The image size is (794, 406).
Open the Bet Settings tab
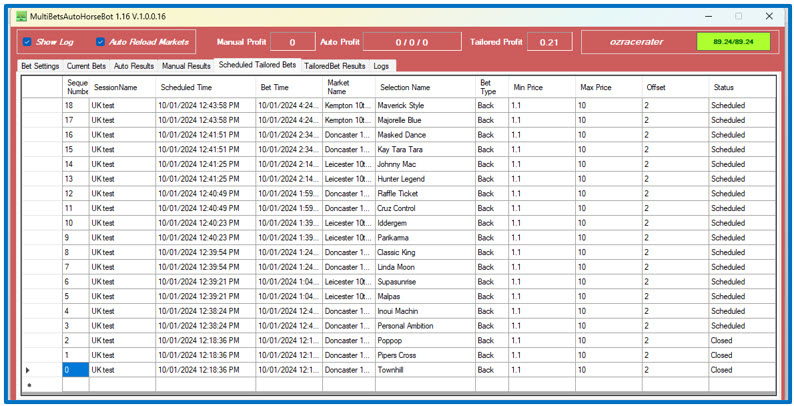(40, 66)
